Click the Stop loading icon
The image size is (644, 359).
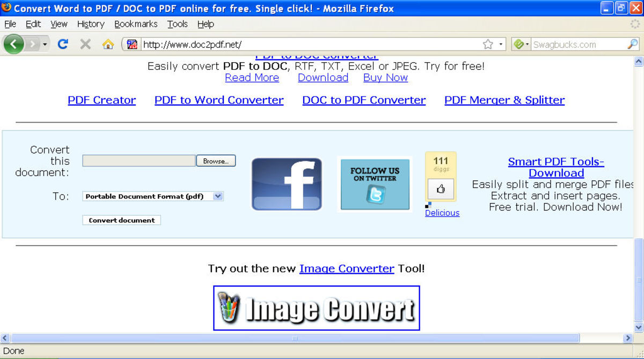tap(85, 44)
